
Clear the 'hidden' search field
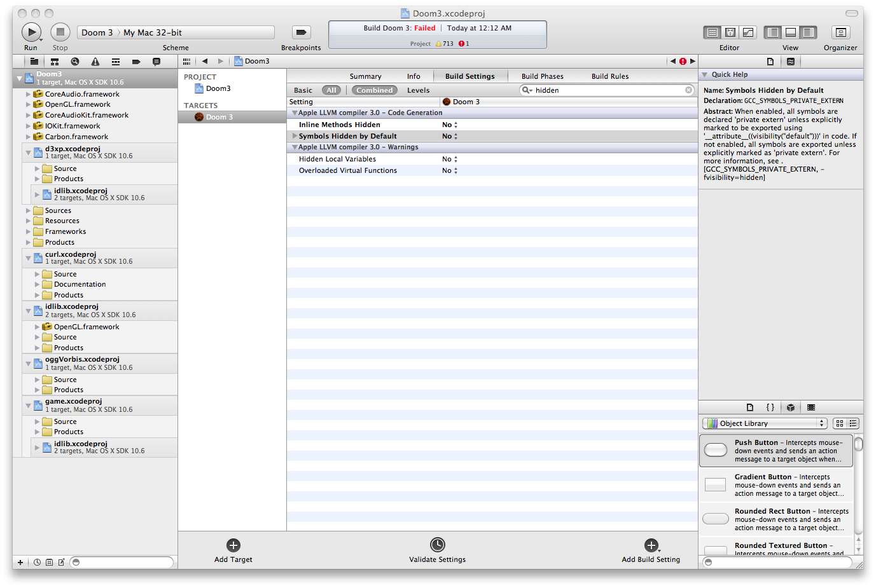pos(688,90)
